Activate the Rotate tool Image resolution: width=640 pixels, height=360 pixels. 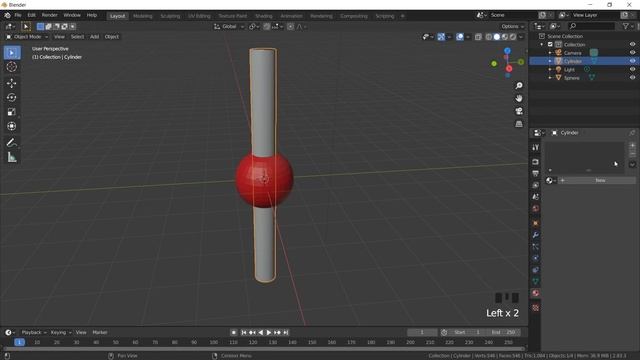12,98
